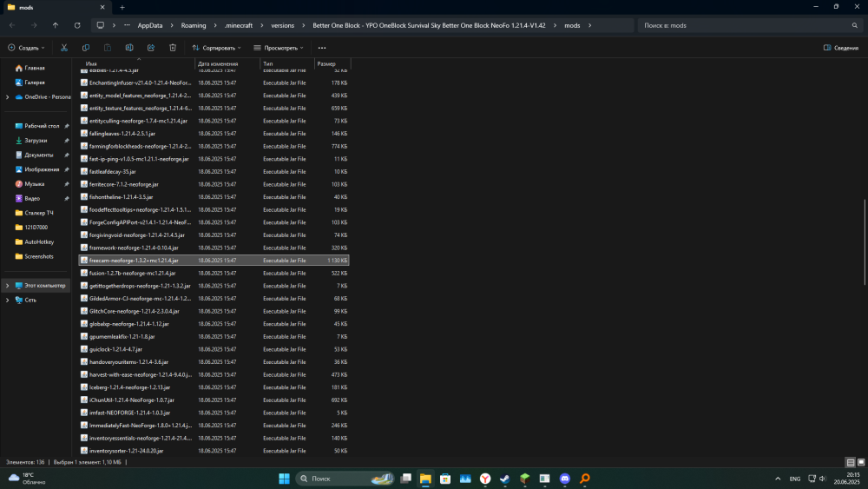
Task: Open the weather widget showing 18°C
Action: coord(28,479)
